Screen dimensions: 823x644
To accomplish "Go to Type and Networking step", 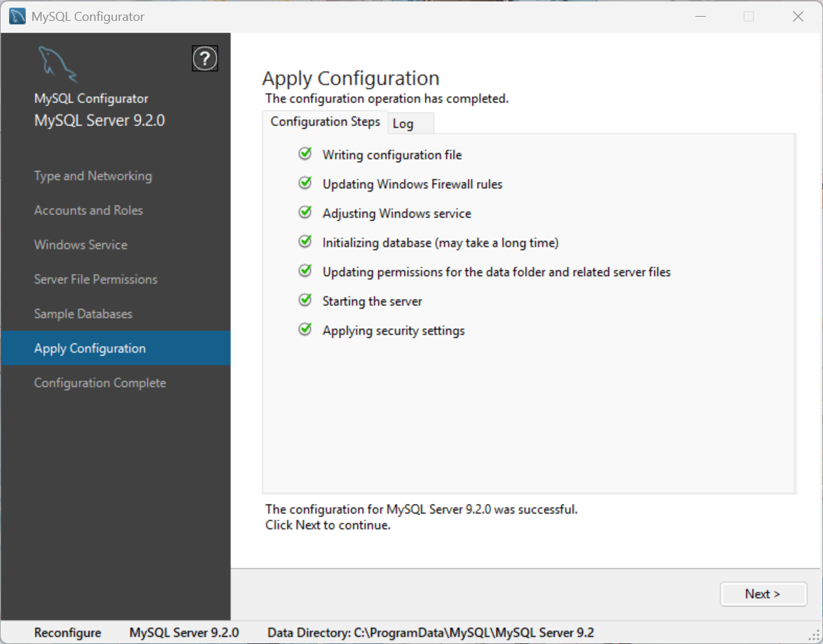I will tap(93, 176).
